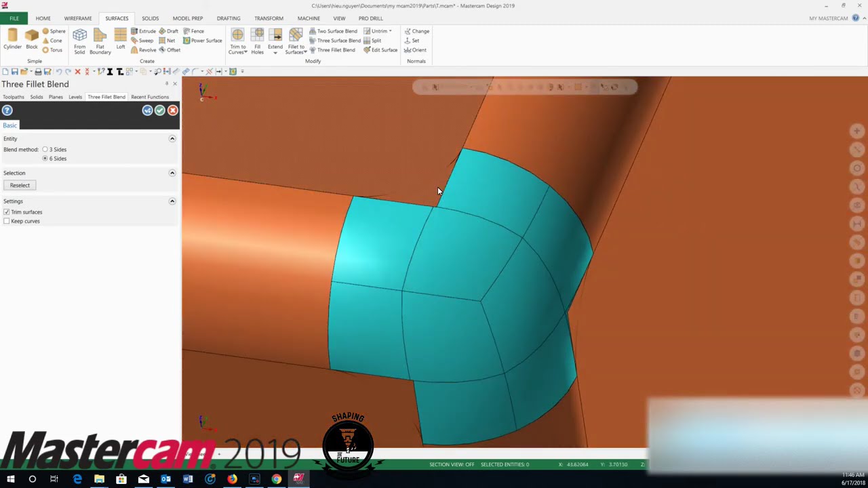Activate the Extrude surface command

[x=143, y=31]
